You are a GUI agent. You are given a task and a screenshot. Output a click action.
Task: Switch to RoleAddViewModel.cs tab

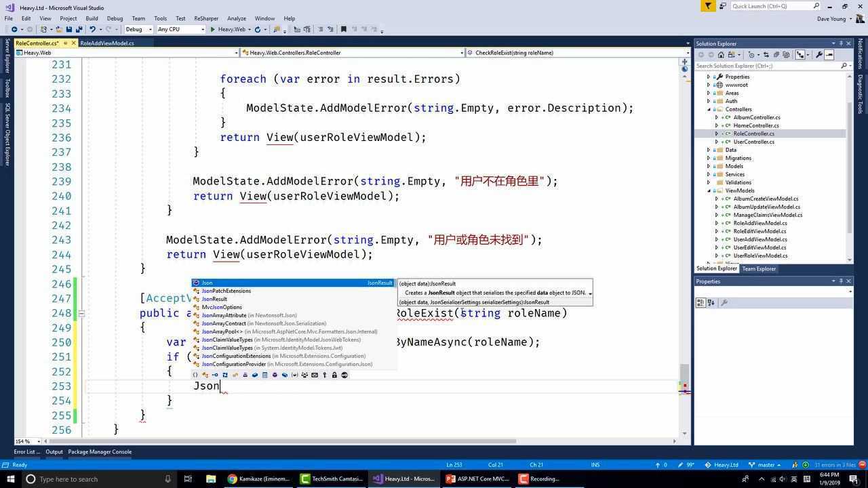click(x=107, y=43)
